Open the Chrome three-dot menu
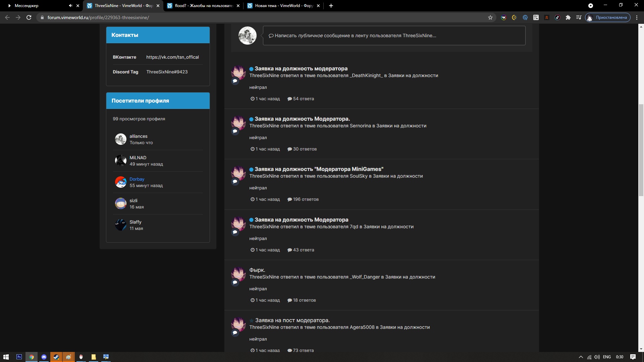This screenshot has width=644, height=362. tap(637, 17)
